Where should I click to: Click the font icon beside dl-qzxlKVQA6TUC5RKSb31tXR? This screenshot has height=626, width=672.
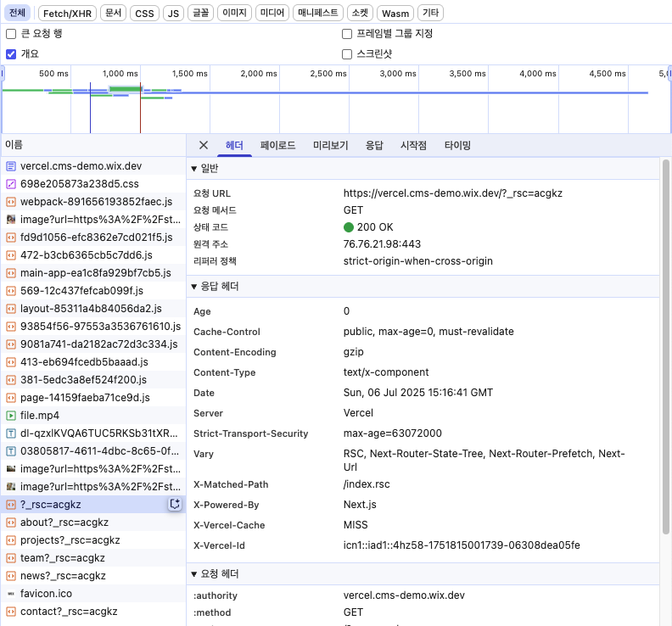pyautogui.click(x=11, y=433)
